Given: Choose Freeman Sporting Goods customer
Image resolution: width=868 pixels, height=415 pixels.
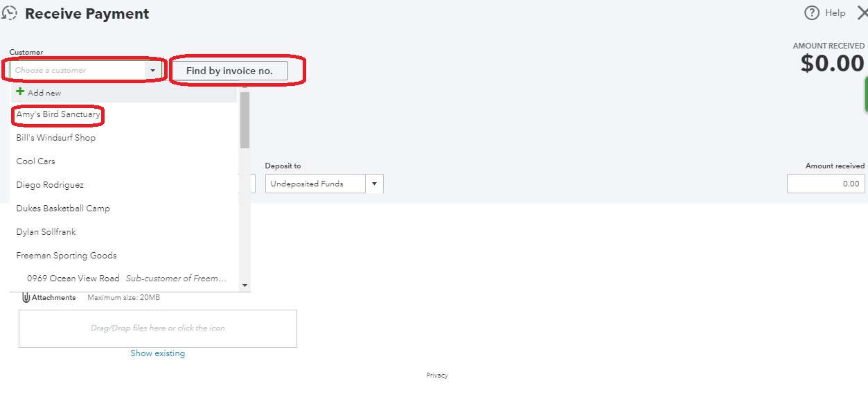Looking at the screenshot, I should click(x=67, y=256).
